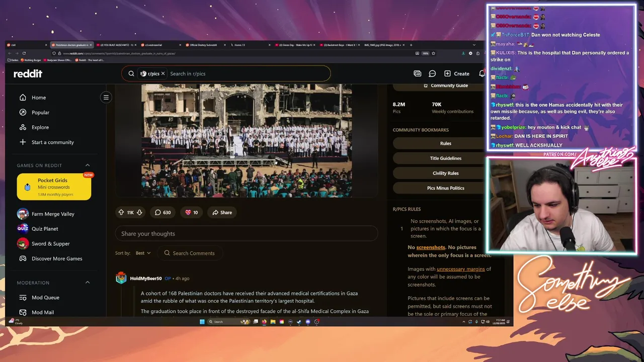Remove the r/pics search filter

click(x=163, y=73)
